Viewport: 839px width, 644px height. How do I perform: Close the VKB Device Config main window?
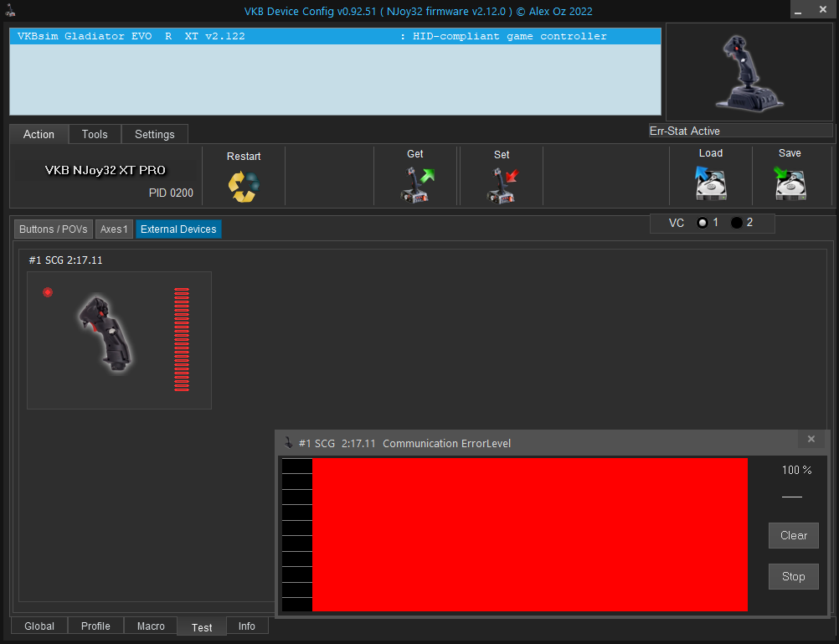pyautogui.click(x=823, y=10)
